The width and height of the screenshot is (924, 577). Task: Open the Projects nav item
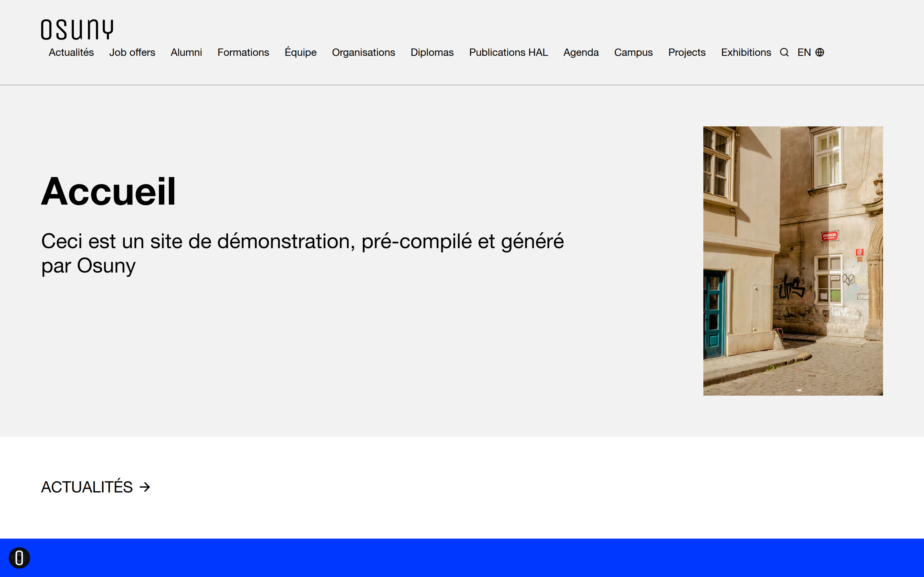click(x=687, y=52)
